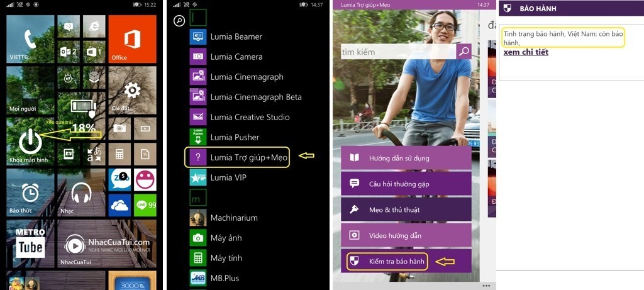Open the Internet Explorer tile
This screenshot has height=290, width=644.
tap(94, 26)
